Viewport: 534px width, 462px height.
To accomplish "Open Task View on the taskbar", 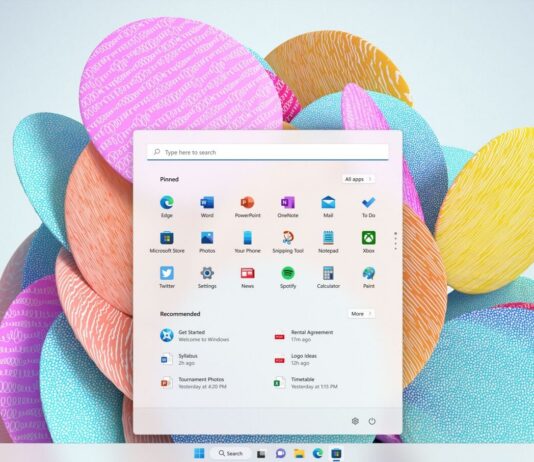I will point(261,453).
